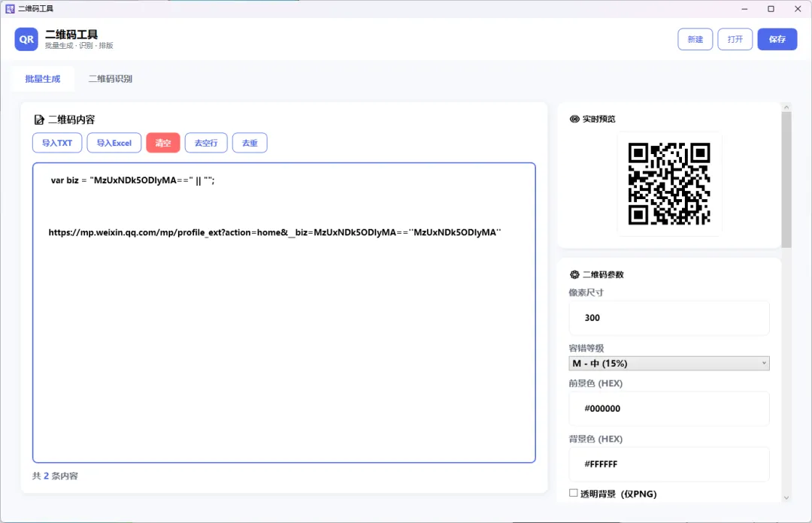Create a new project with 新建
Viewport: 812px width, 523px height.
(x=695, y=39)
